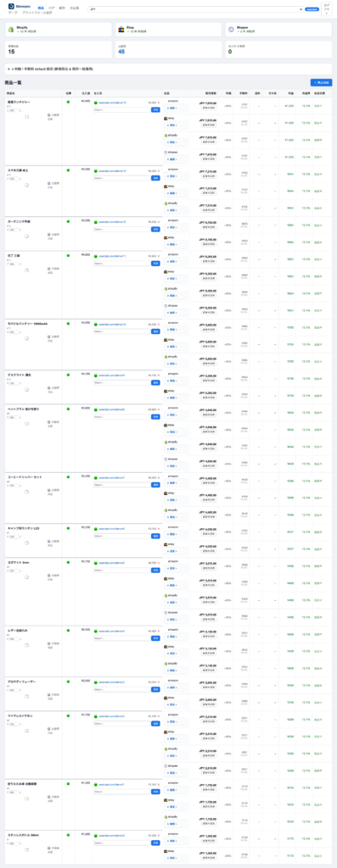This screenshot has height=868, width=337.
Task: Tick the checkbox for ステンレスボトル 500ml
Action: pyautogui.click(x=26, y=849)
